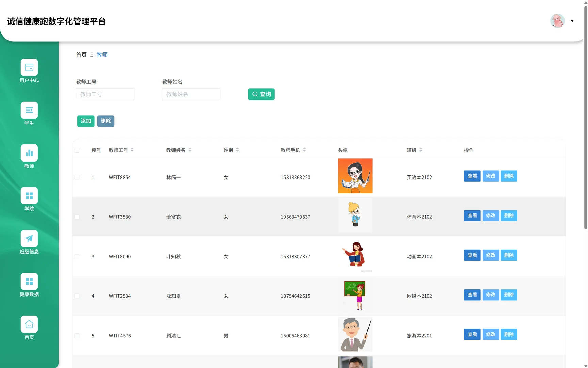
Task: Focus the 教师工号 search input
Action: point(105,94)
